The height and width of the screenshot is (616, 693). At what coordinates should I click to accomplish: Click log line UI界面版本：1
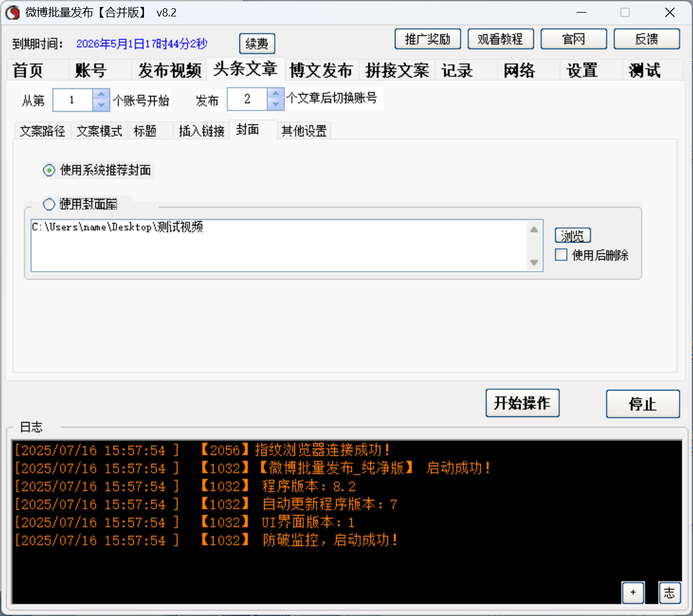point(185,522)
